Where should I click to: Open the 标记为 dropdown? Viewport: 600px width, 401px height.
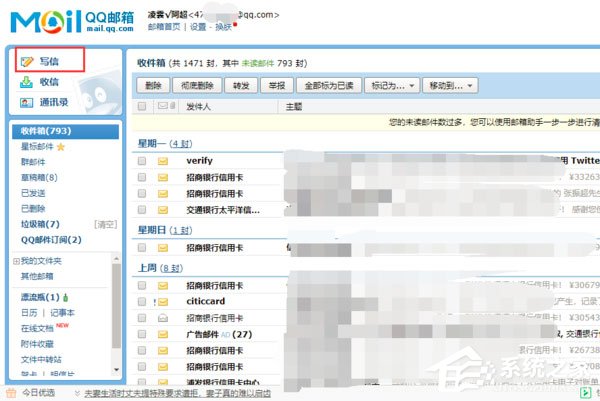[390, 86]
